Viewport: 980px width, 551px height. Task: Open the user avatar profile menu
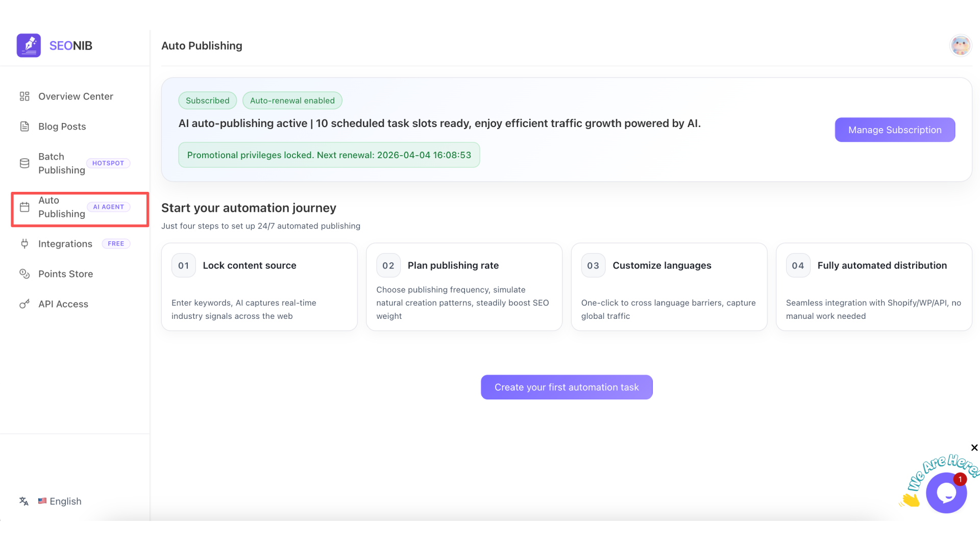point(960,45)
